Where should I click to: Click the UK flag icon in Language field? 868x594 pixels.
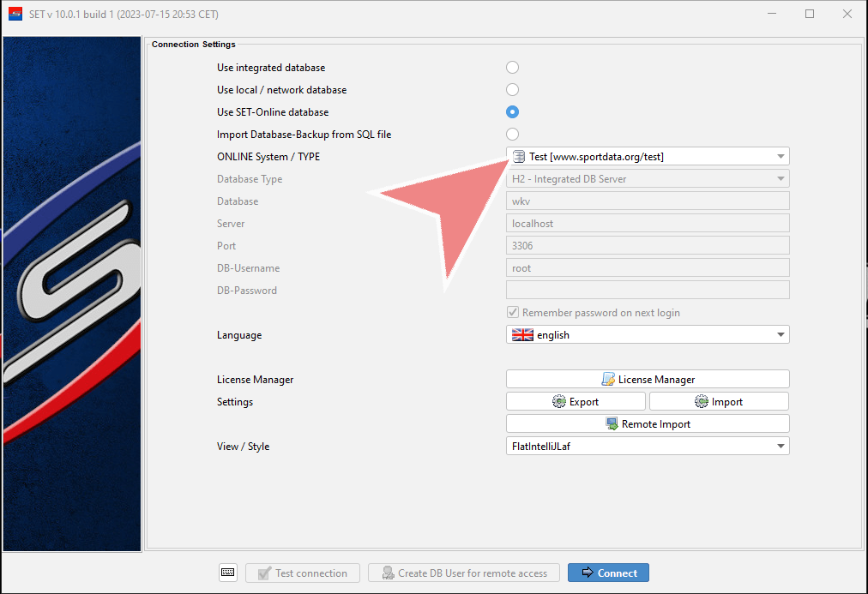tap(522, 335)
